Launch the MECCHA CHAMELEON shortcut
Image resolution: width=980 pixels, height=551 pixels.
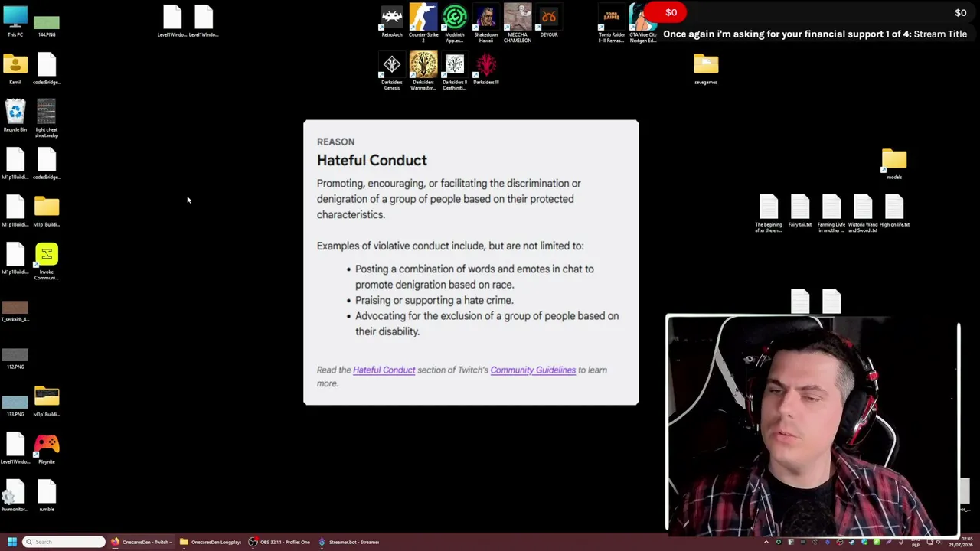(518, 23)
